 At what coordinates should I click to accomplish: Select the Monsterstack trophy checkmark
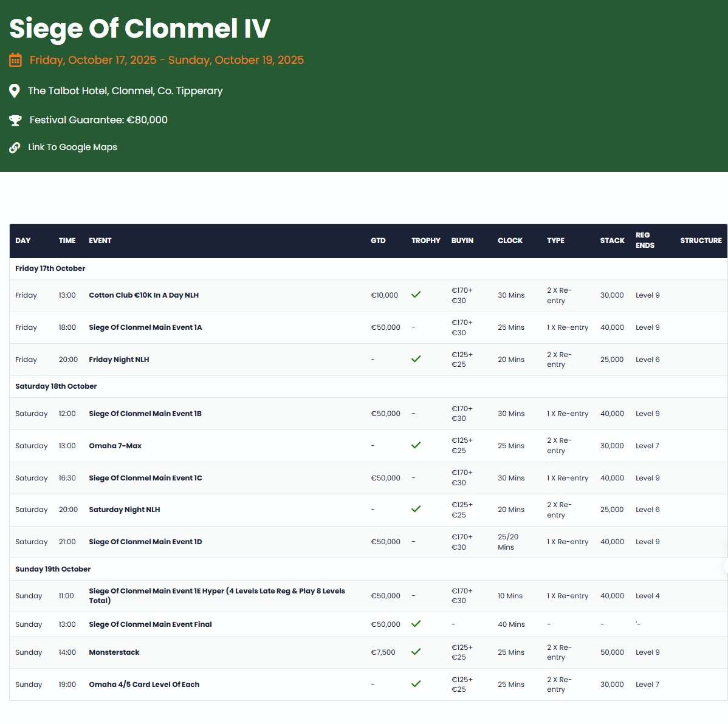click(x=416, y=652)
